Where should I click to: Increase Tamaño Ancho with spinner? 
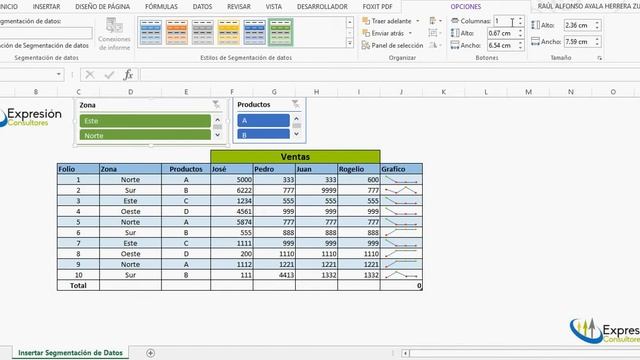click(597, 39)
